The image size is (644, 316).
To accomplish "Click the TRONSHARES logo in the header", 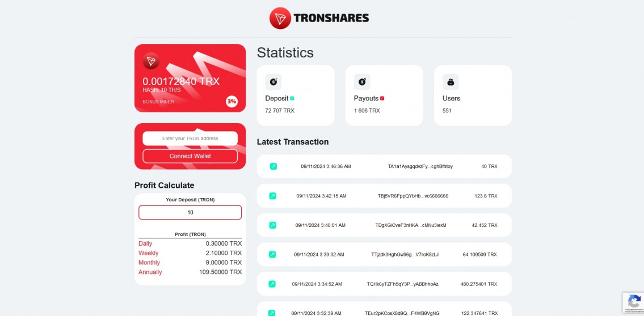I will point(319,18).
